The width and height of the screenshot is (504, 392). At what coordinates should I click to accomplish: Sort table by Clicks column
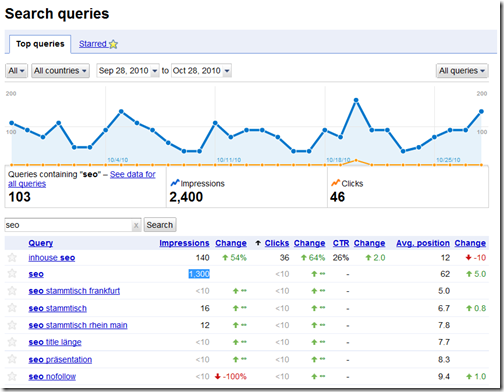[x=277, y=243]
